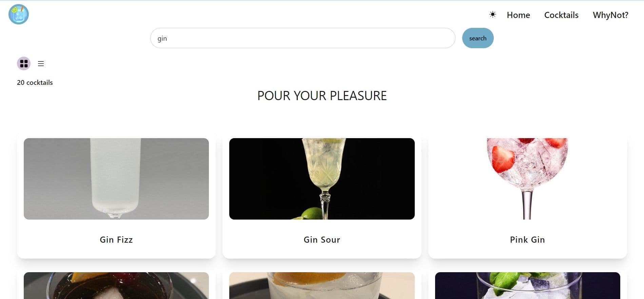
Task: Focus the search field containing gin
Action: tap(303, 38)
